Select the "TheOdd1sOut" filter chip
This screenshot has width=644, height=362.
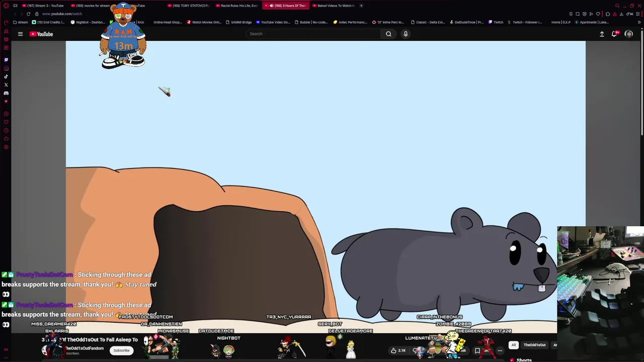click(534, 345)
